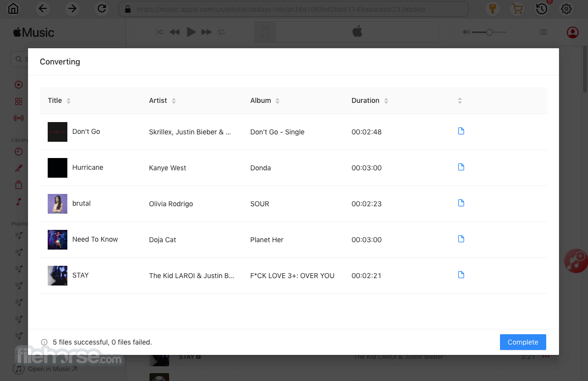Open Recently Added clock icon in sidebar

19,152
